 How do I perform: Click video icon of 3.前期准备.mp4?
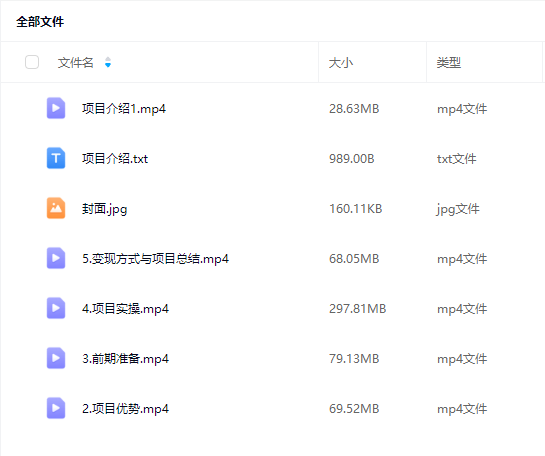(x=56, y=358)
